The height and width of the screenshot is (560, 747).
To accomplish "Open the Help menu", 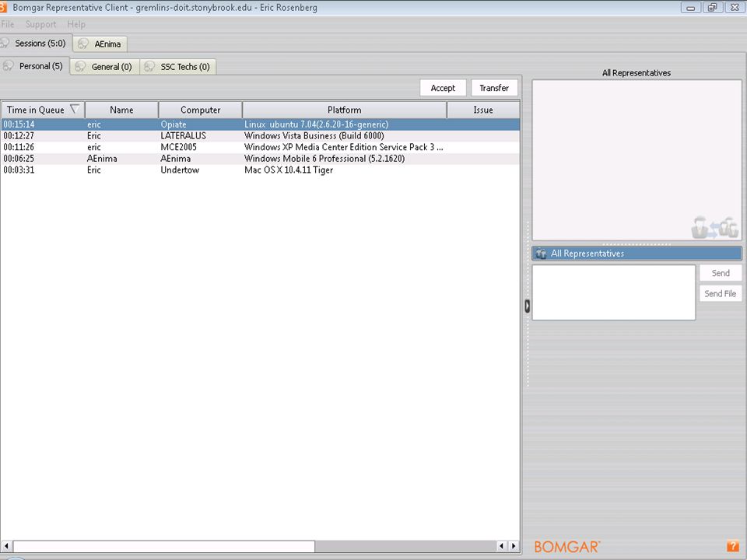I will point(76,24).
